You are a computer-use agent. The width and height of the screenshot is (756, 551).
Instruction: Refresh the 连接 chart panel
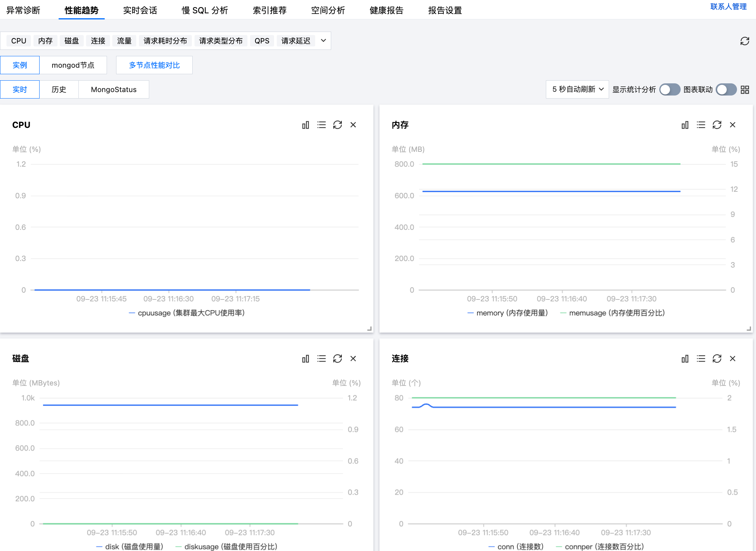coord(717,359)
